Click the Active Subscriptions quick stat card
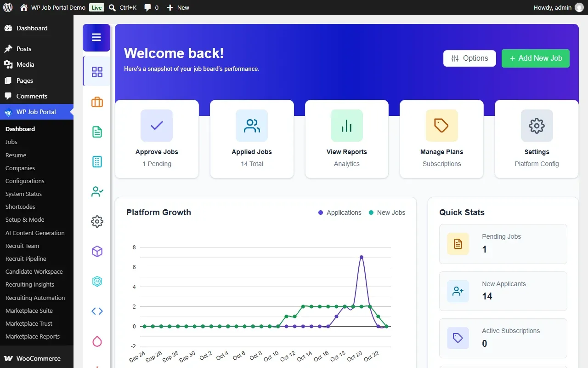 tap(503, 338)
